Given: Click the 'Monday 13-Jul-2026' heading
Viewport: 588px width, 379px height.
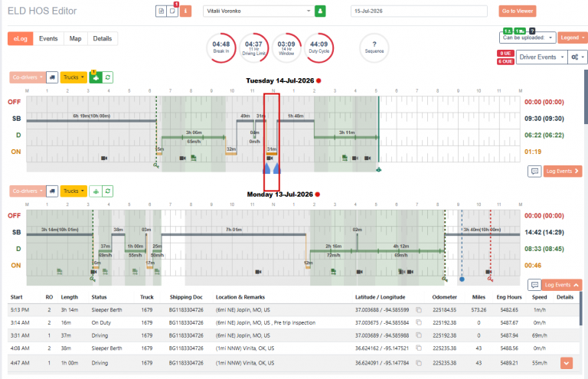Looking at the screenshot, I should coord(279,194).
